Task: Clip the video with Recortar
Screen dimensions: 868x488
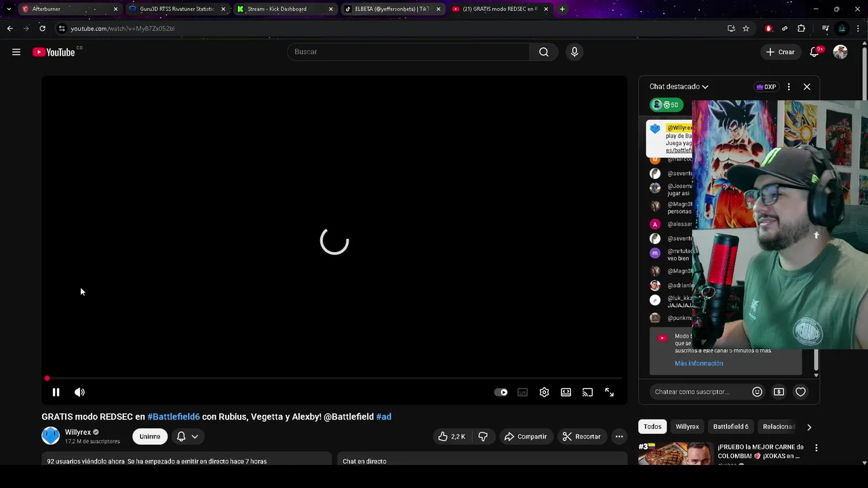Action: tap(582, 436)
